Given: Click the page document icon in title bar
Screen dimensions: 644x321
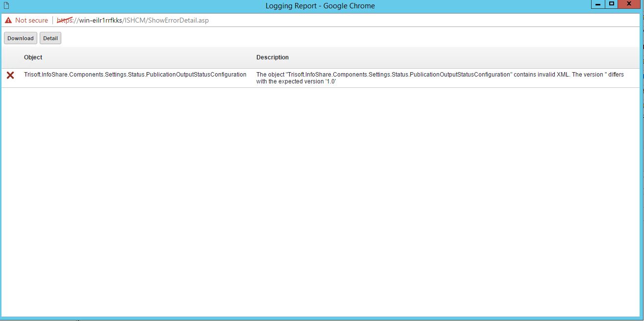Looking at the screenshot, I should 6,6.
